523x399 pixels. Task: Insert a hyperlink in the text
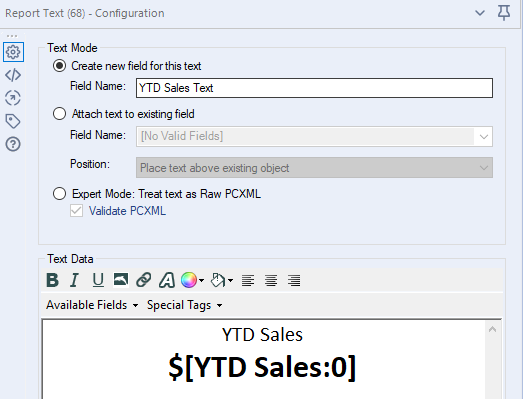144,280
